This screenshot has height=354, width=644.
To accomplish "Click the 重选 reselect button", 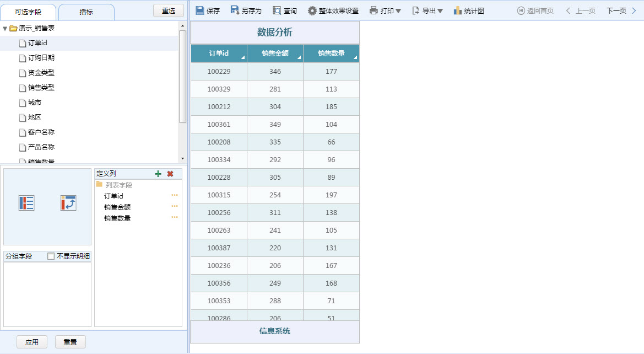I will pos(169,11).
